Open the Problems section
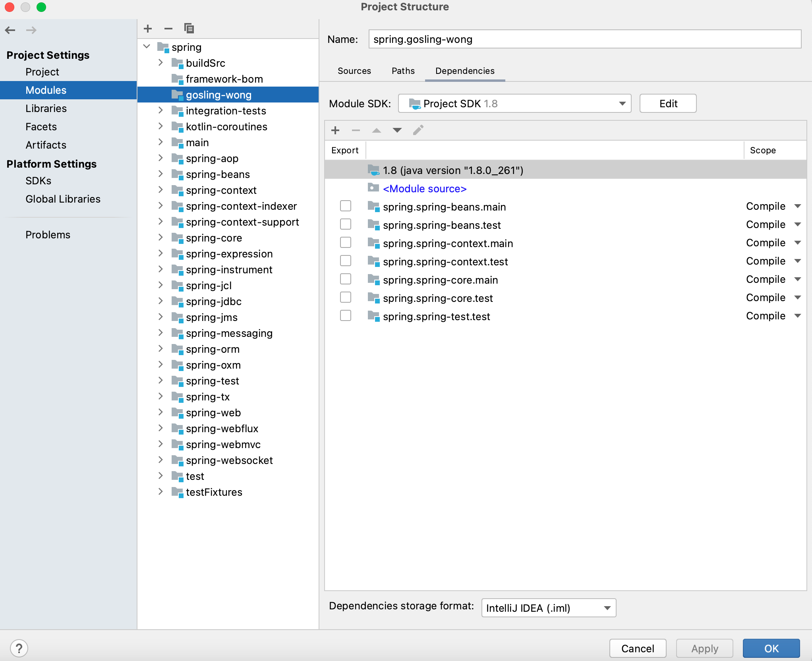Screen dimensions: 812x661 pyautogui.click(x=48, y=235)
